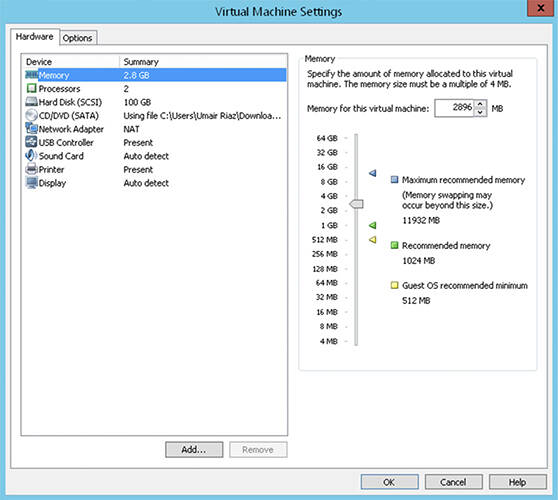Click yellow guest OS minimum marker
The height and width of the screenshot is (500, 558).
(x=373, y=240)
